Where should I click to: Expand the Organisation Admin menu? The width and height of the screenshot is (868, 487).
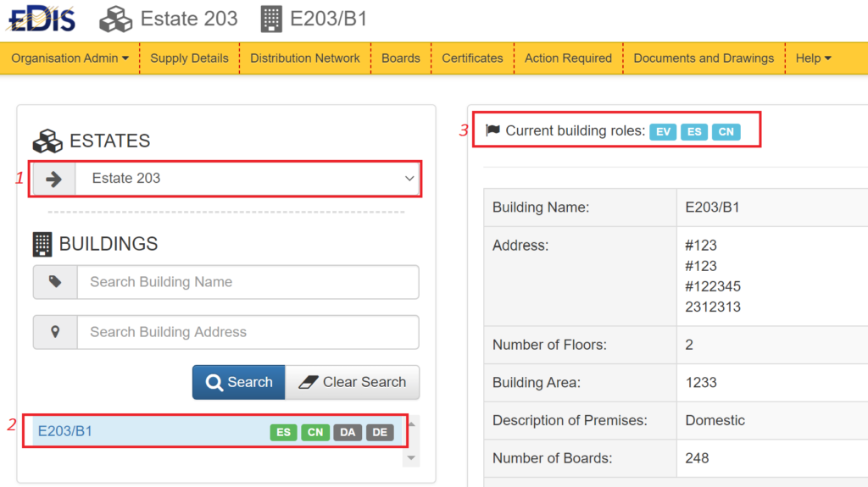click(x=70, y=58)
